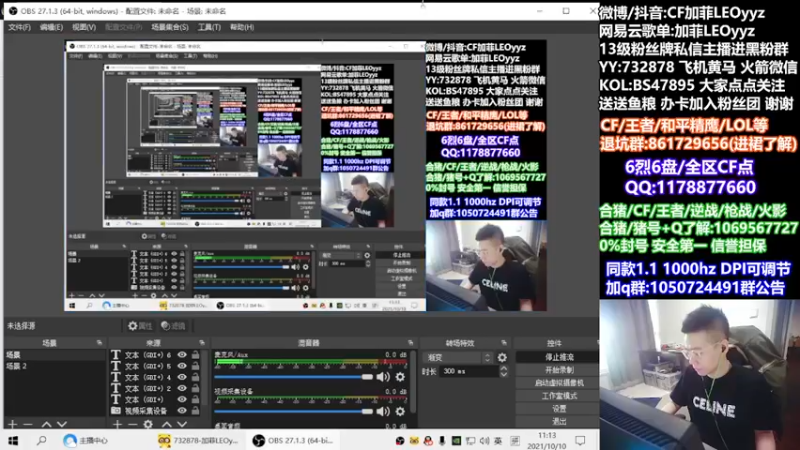
Task: Pop out the 混音器 dock panel
Action: click(x=410, y=343)
